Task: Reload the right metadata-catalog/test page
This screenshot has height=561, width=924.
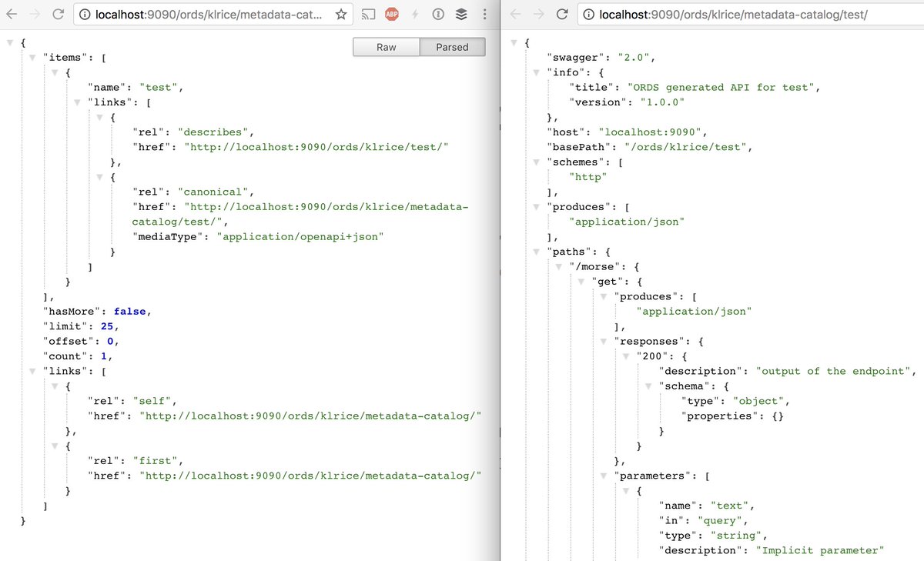Action: click(563, 14)
